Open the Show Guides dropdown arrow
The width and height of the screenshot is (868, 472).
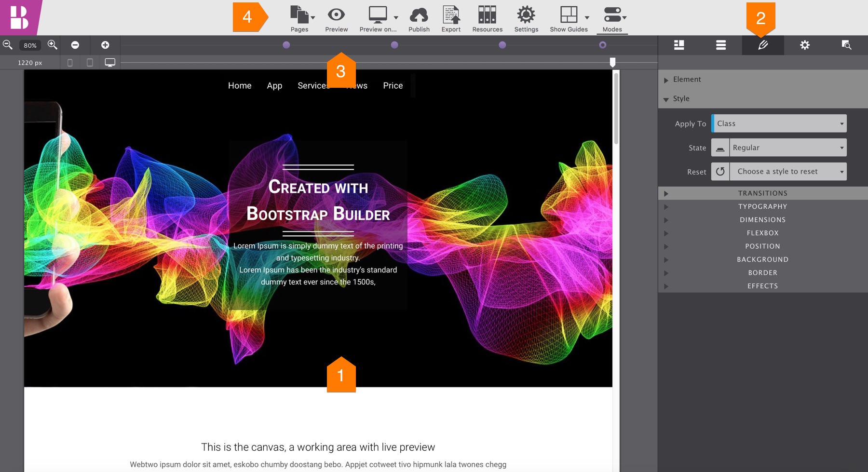(x=587, y=18)
